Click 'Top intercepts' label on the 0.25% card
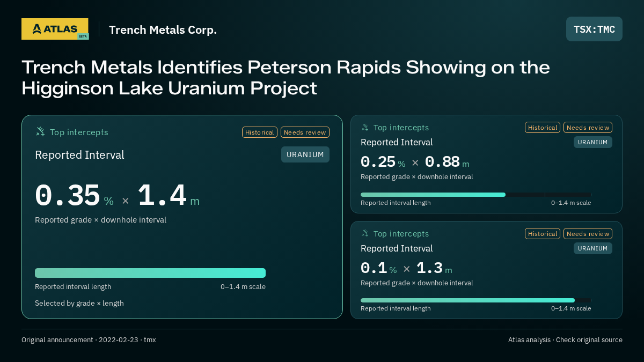This screenshot has width=644, height=362. tap(401, 128)
